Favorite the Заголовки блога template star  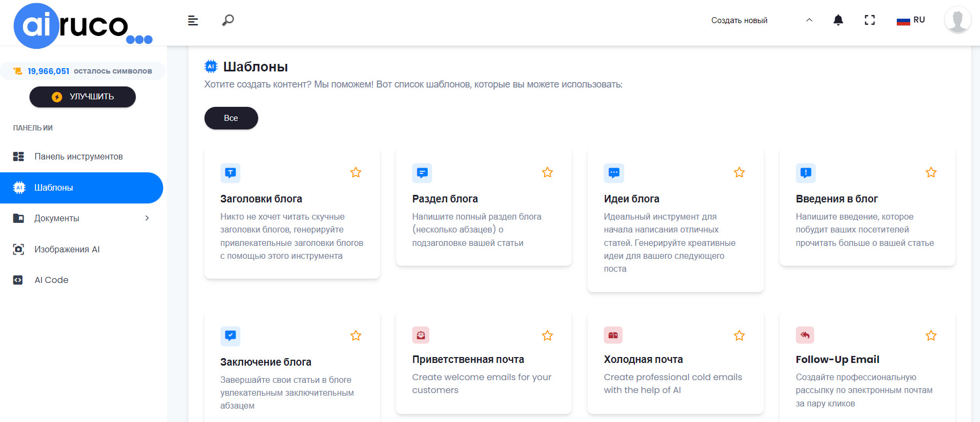(x=355, y=172)
